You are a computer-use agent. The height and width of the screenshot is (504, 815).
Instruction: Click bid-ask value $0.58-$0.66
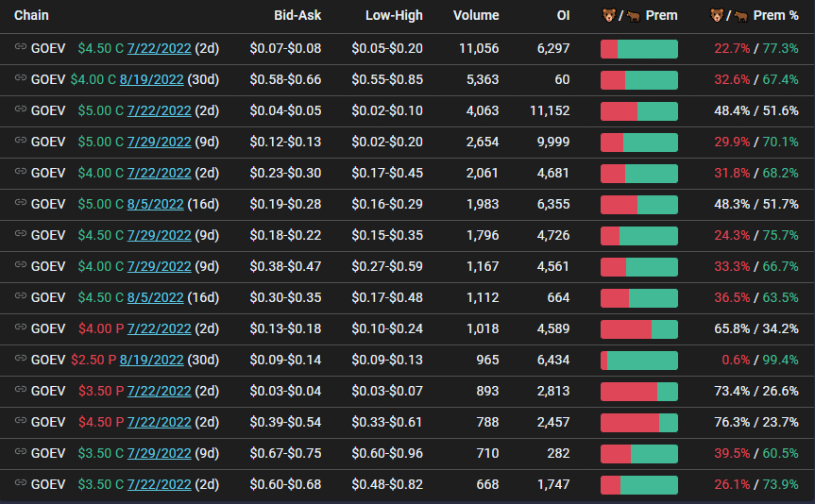285,79
